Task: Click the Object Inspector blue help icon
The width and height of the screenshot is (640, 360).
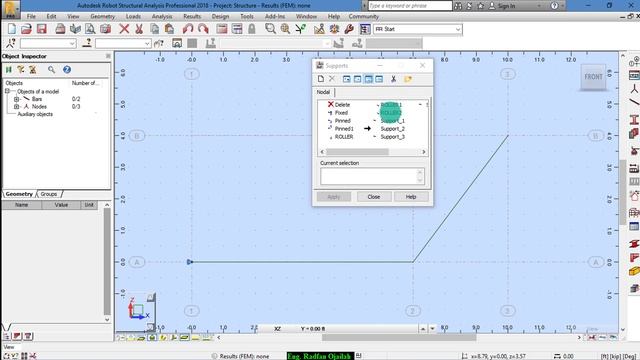Action: pyautogui.click(x=67, y=70)
